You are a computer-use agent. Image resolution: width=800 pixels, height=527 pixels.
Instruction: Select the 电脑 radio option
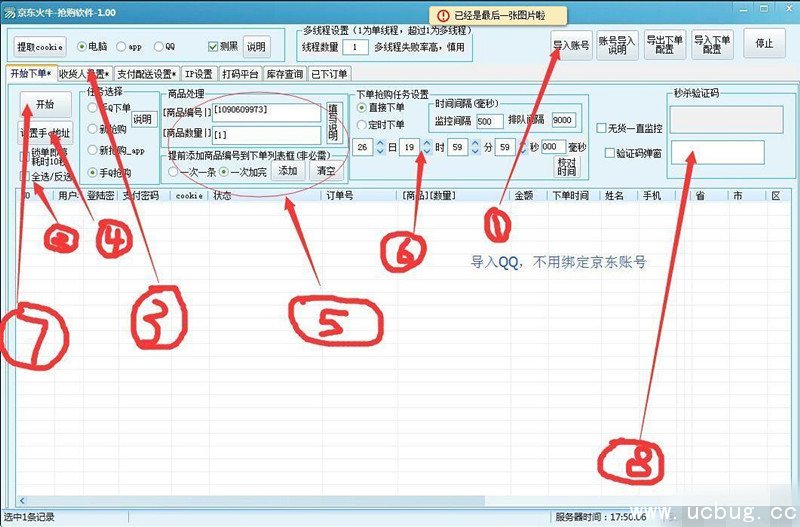tap(82, 46)
